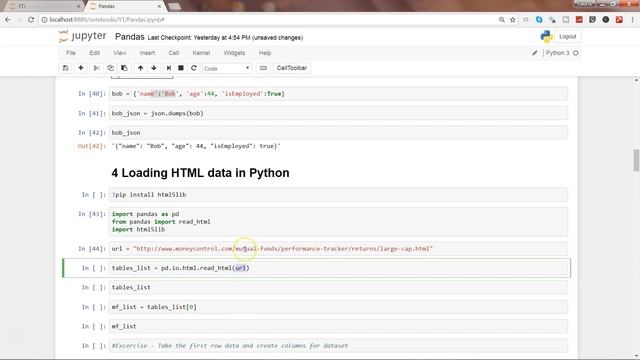Select the url moneycontrol cell In [44]
640x360 pixels.
[338, 249]
